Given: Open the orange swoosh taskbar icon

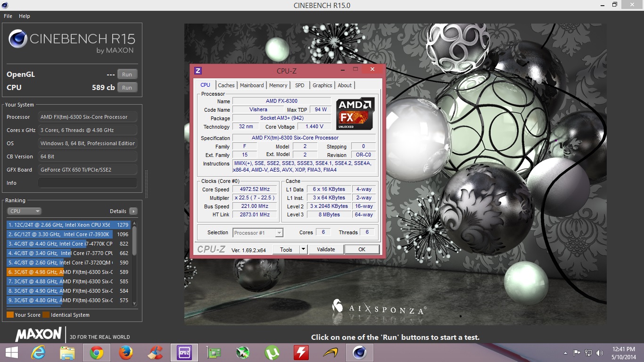Looking at the screenshot, I should [330, 353].
